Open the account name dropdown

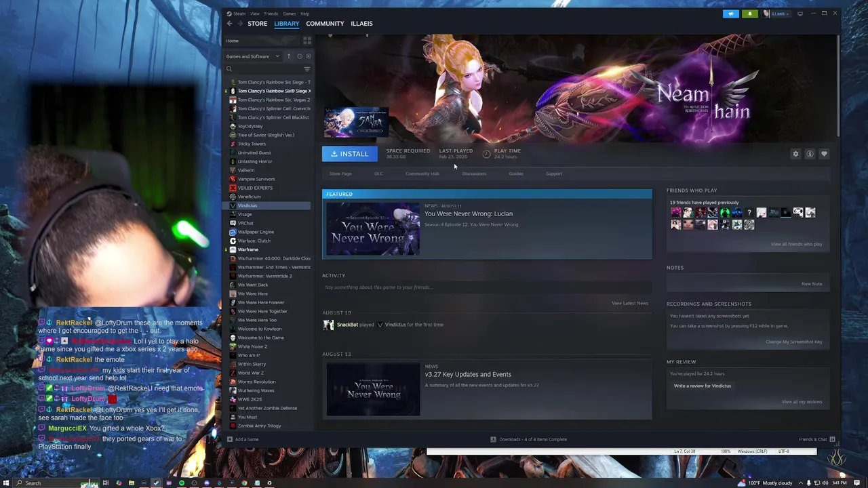(x=776, y=14)
